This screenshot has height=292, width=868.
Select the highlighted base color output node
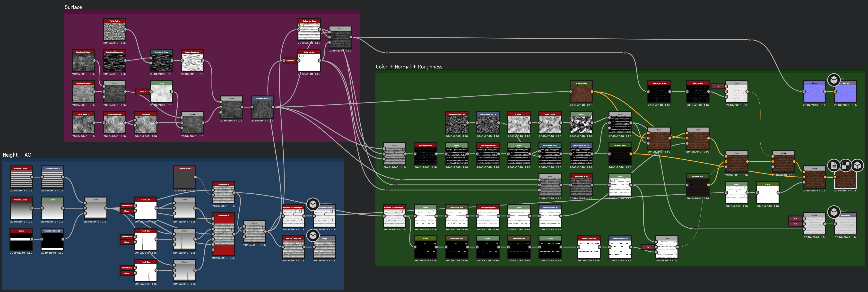(845, 177)
